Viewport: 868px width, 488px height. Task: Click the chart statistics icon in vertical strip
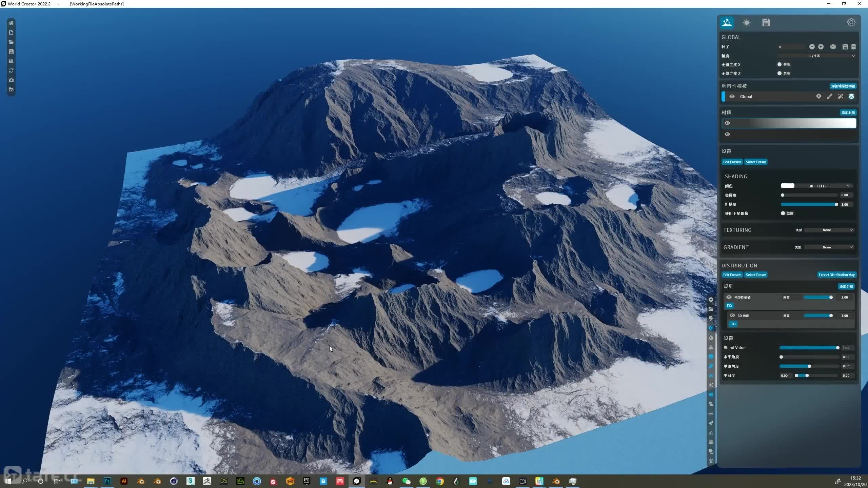pyautogui.click(x=711, y=461)
